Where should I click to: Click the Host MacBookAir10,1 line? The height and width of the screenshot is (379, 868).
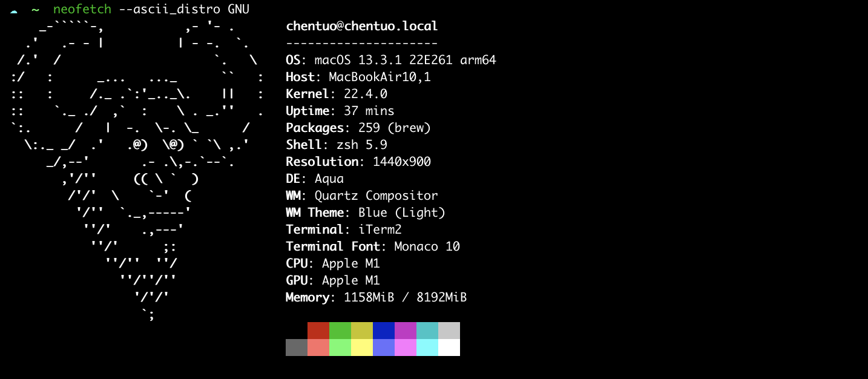click(358, 77)
